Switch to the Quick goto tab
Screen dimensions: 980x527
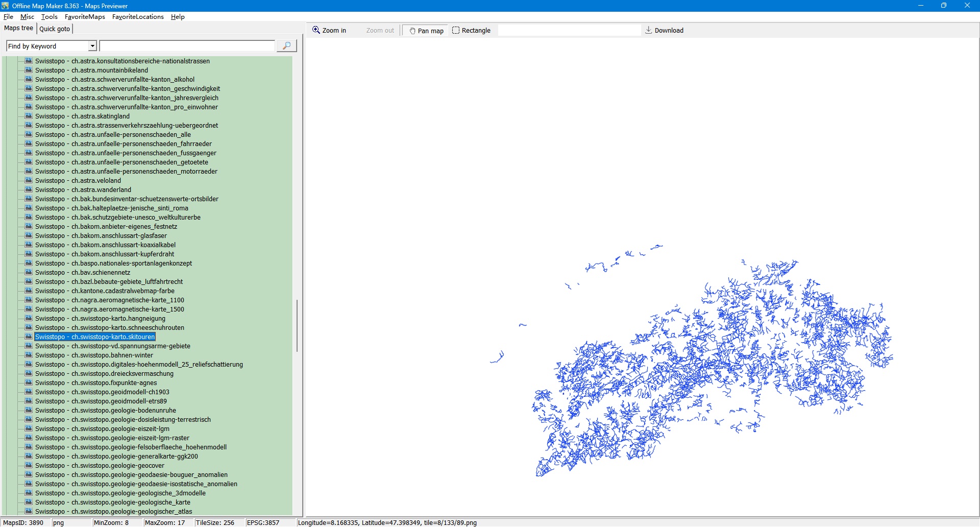coord(55,29)
